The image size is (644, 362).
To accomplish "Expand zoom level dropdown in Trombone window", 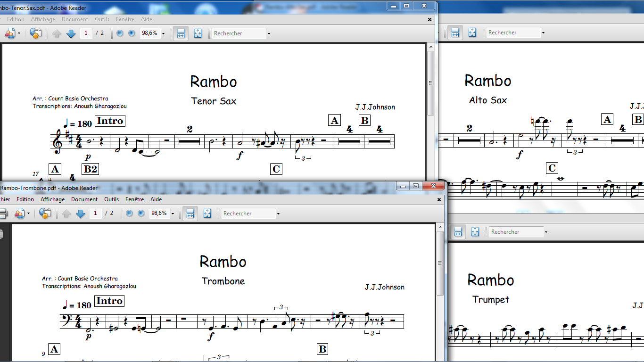I will [173, 214].
